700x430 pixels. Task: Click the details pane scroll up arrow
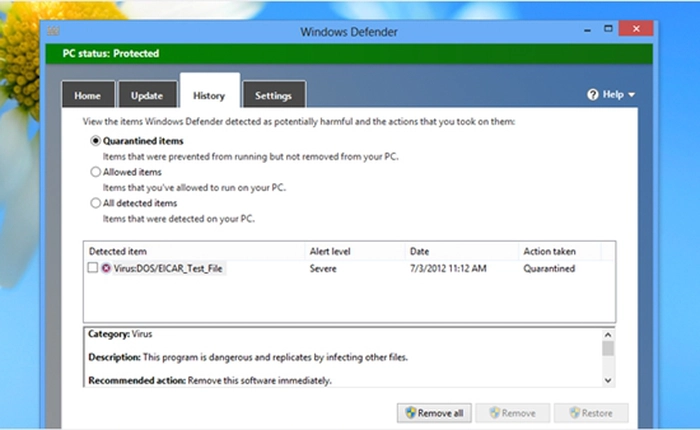[608, 334]
